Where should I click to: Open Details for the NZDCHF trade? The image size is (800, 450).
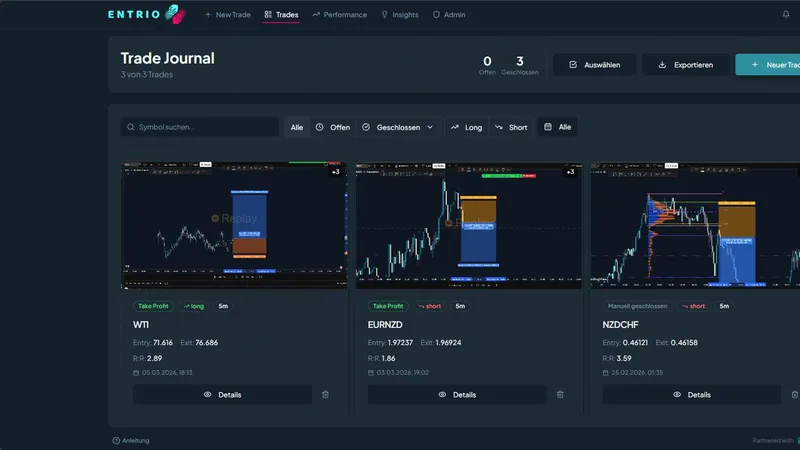tap(692, 394)
